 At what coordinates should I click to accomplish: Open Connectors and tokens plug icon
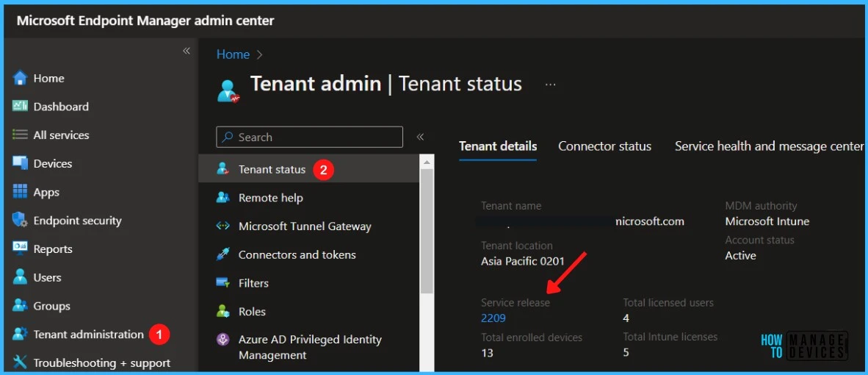pyautogui.click(x=223, y=255)
